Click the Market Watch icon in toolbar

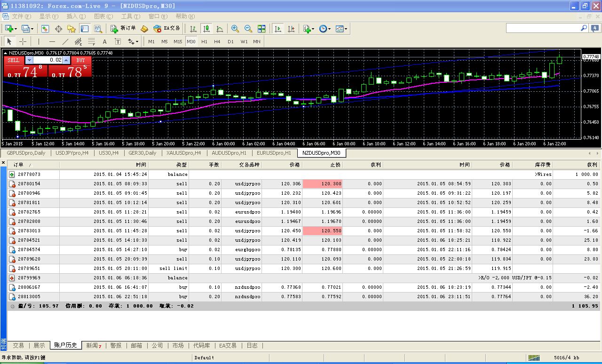[45, 29]
